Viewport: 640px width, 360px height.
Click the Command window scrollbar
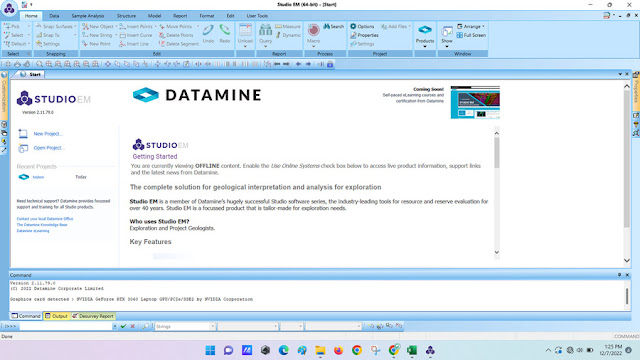click(x=627, y=296)
